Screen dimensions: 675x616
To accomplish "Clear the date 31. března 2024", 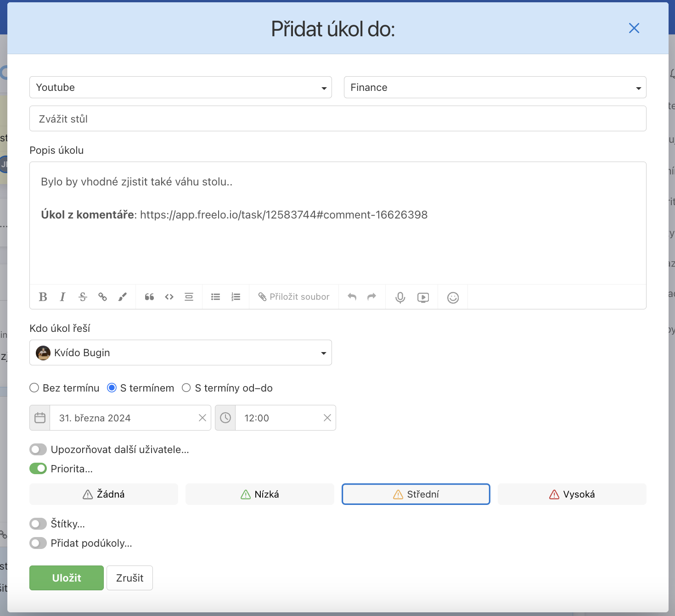I will coord(202,418).
